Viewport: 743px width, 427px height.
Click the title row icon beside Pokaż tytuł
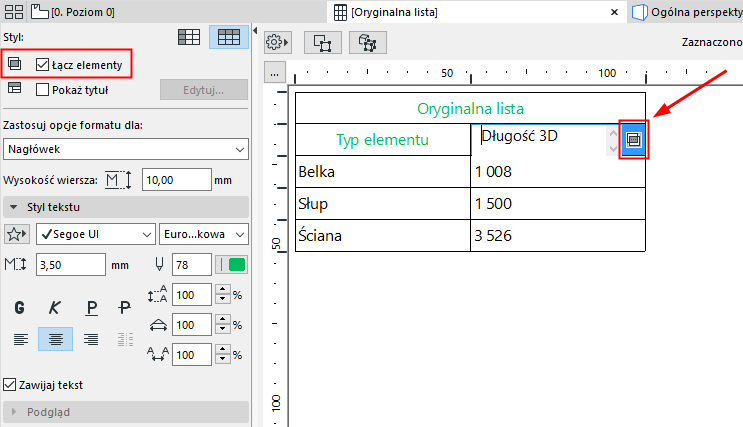[x=15, y=88]
